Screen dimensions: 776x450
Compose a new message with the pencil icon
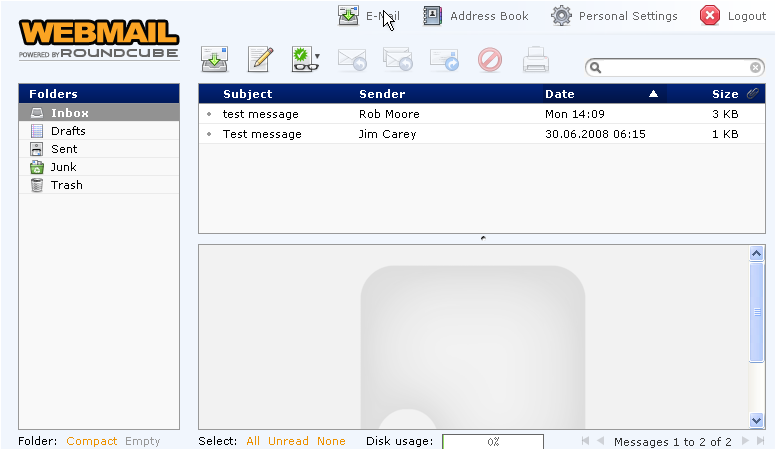click(260, 60)
